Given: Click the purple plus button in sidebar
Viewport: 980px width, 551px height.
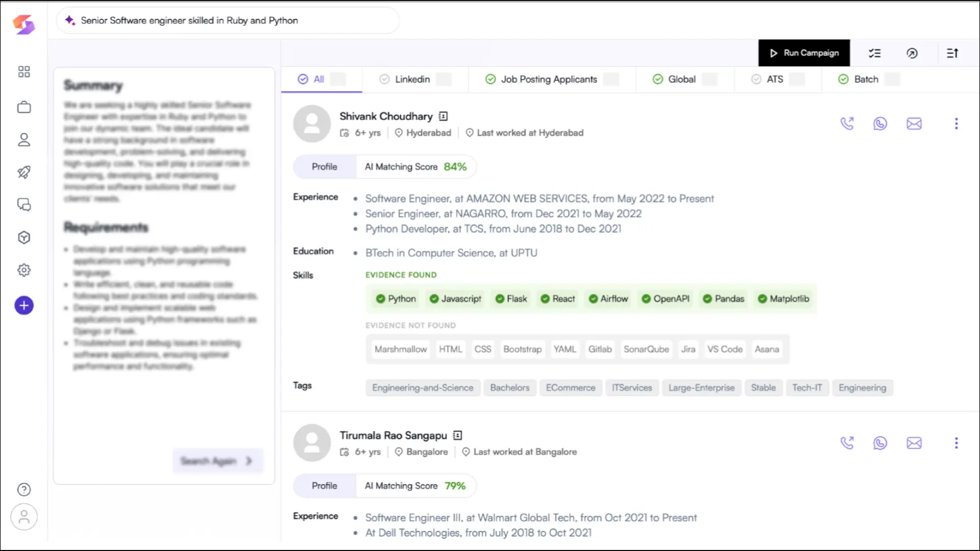Looking at the screenshot, I should (23, 305).
